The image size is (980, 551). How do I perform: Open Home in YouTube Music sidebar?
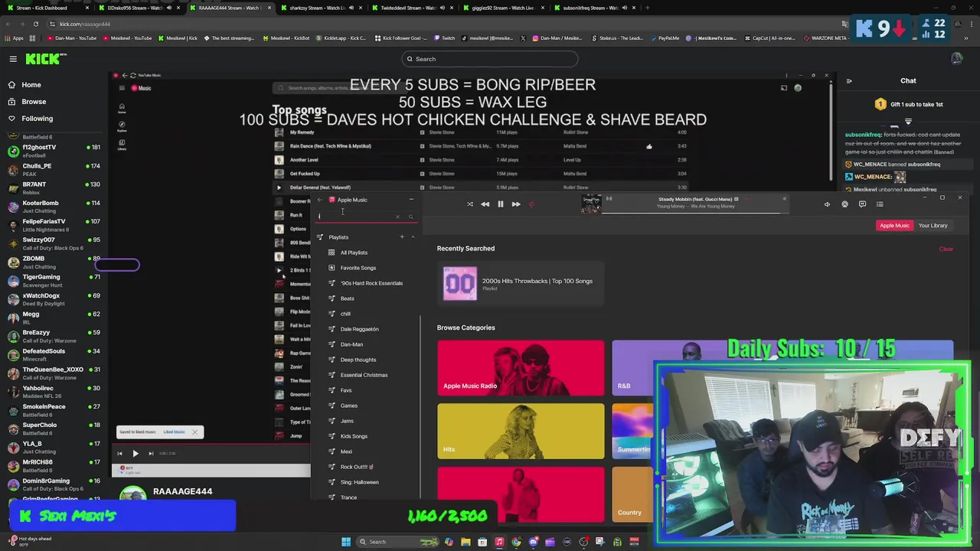click(x=122, y=109)
